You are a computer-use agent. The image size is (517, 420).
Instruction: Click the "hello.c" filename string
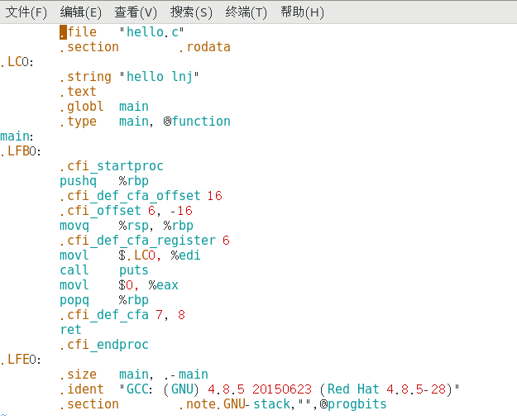151,32
